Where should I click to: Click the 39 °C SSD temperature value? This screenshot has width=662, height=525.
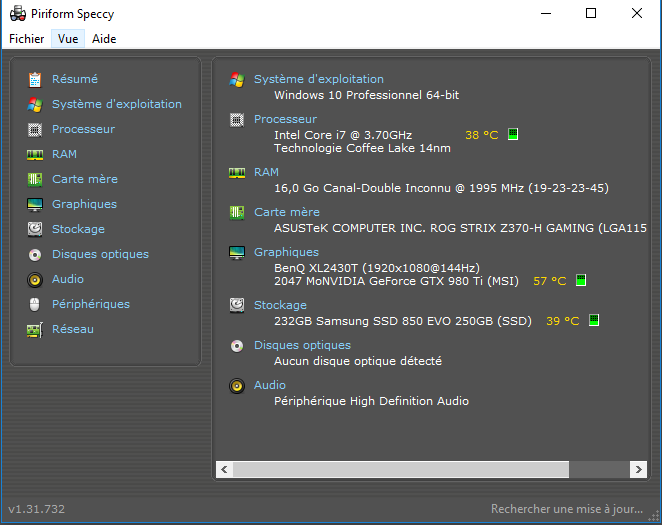pyautogui.click(x=562, y=321)
